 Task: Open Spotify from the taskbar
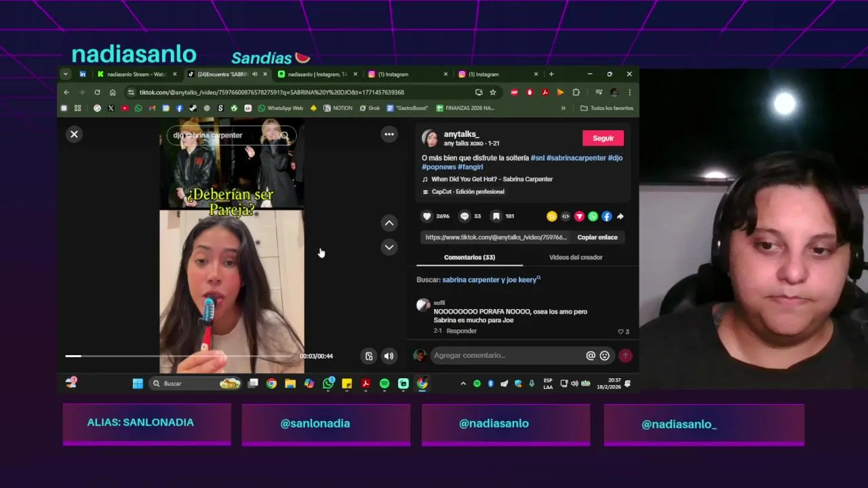point(384,384)
